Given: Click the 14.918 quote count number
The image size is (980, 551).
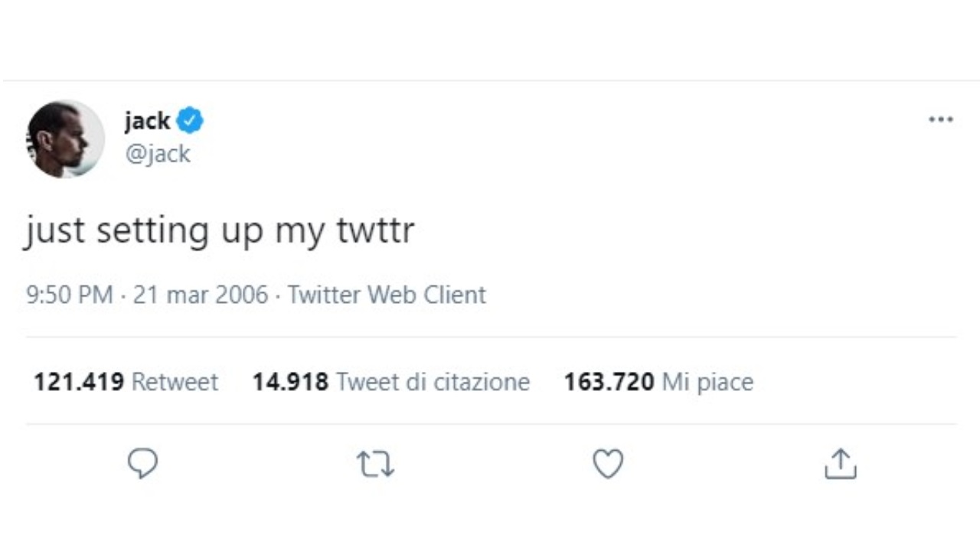Looking at the screenshot, I should coord(290,382).
